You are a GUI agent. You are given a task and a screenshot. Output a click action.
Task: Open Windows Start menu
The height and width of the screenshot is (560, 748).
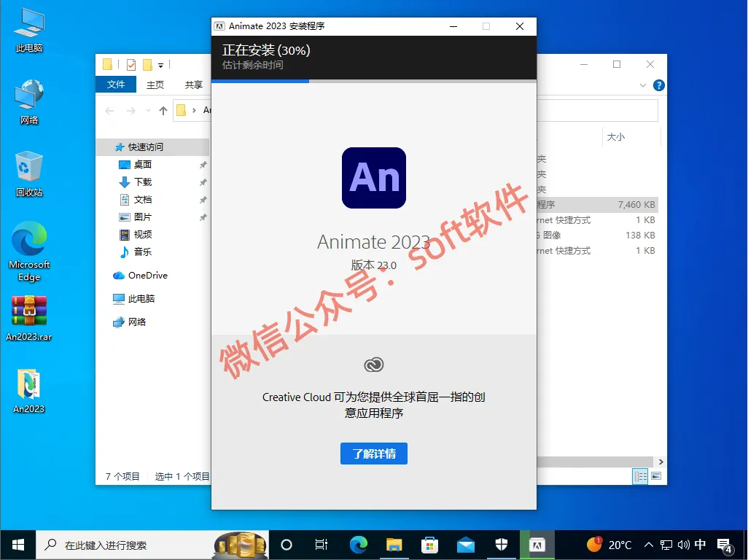pyautogui.click(x=18, y=544)
